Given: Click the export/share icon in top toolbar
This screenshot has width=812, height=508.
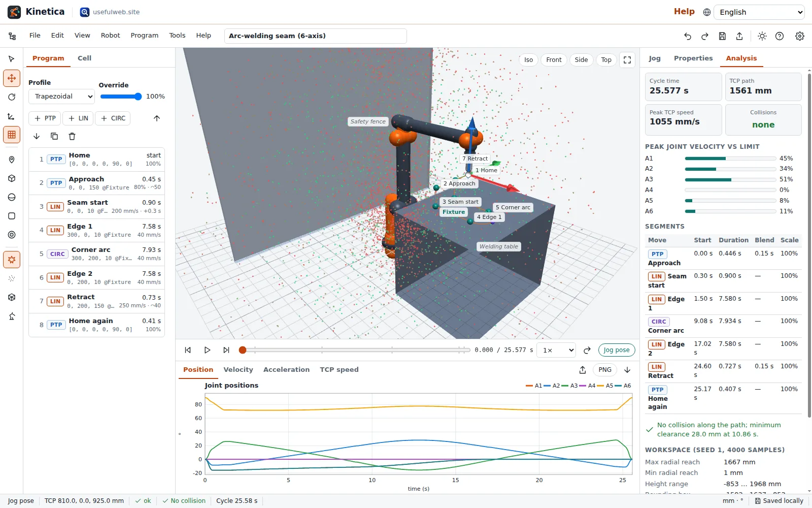Looking at the screenshot, I should [739, 36].
